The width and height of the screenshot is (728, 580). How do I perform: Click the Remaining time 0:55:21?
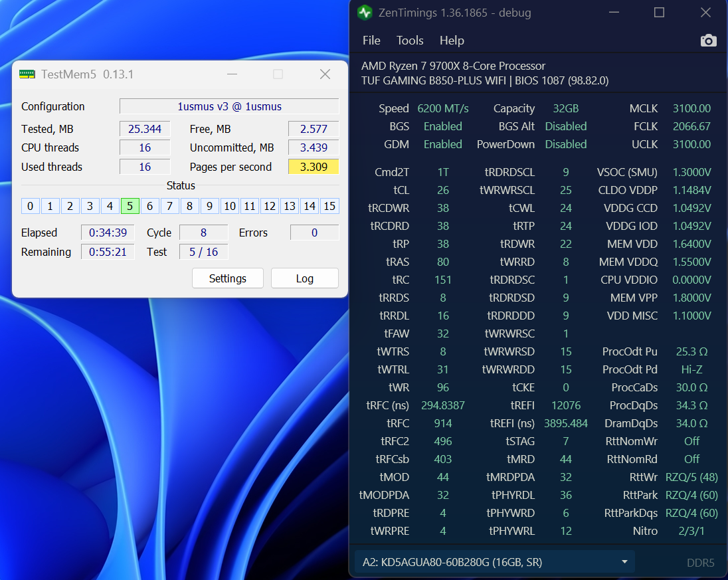(108, 252)
